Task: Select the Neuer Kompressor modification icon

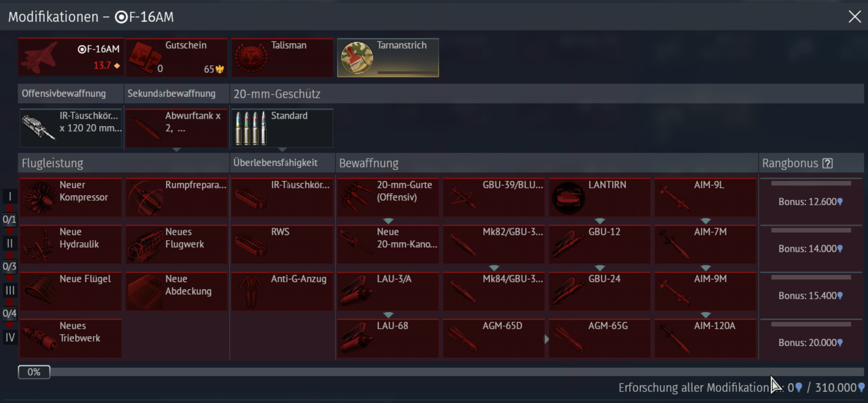Action: (39, 198)
